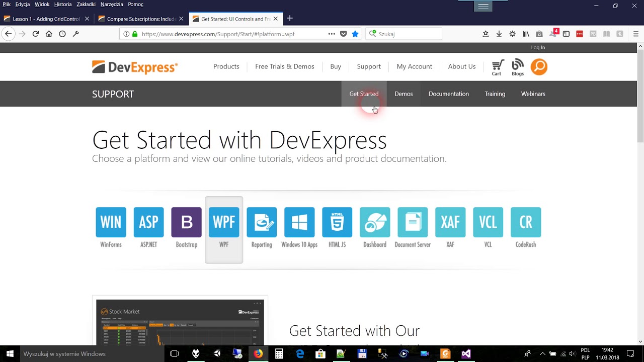Open Free Trials & Demos link
The width and height of the screenshot is (644, 362).
coord(285,66)
